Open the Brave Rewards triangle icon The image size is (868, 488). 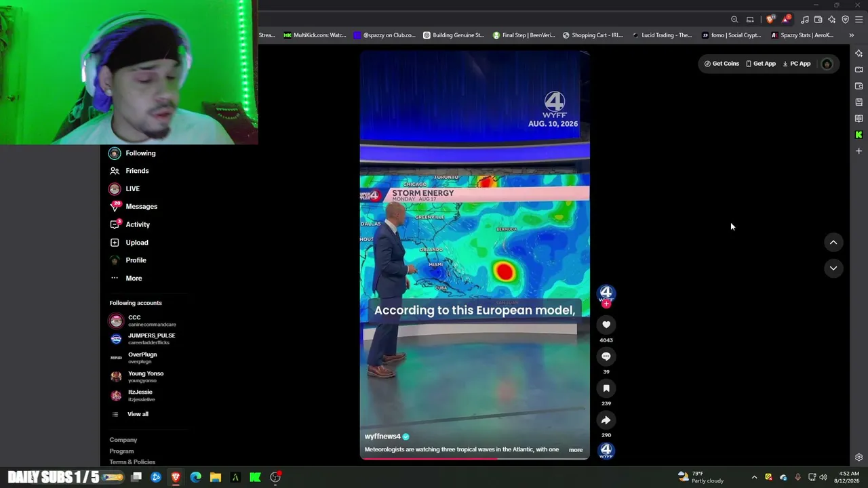[786, 19]
